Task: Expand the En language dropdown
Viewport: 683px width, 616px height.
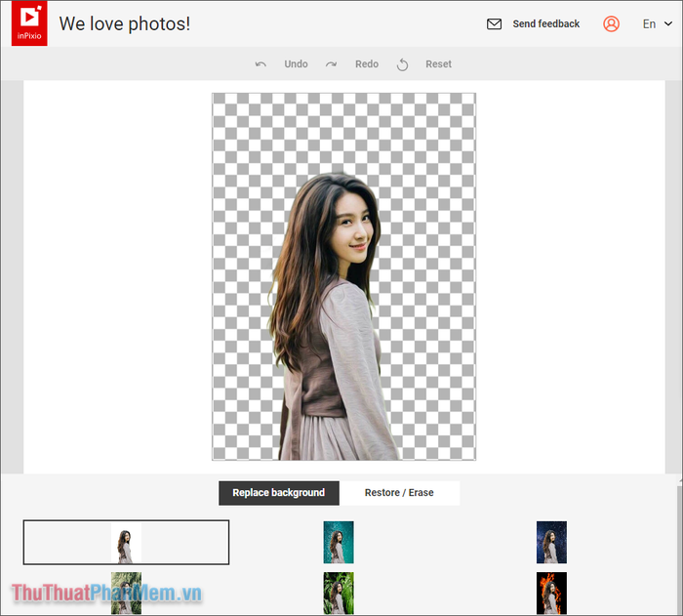Action: tap(658, 24)
